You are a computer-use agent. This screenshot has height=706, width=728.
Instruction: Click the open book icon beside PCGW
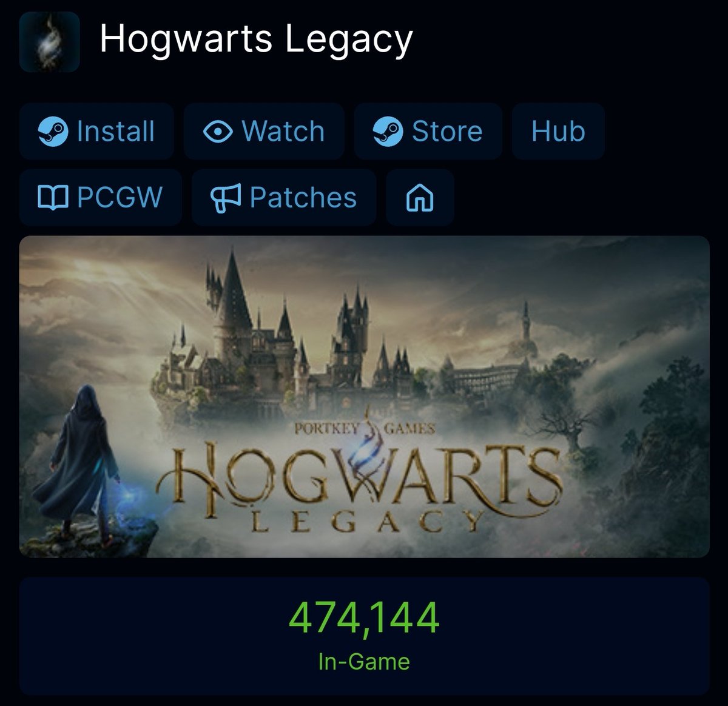pos(53,198)
